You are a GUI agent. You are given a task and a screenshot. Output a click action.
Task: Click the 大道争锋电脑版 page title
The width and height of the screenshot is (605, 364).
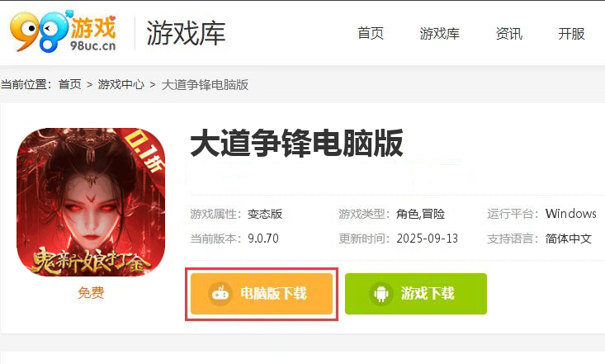(x=296, y=144)
